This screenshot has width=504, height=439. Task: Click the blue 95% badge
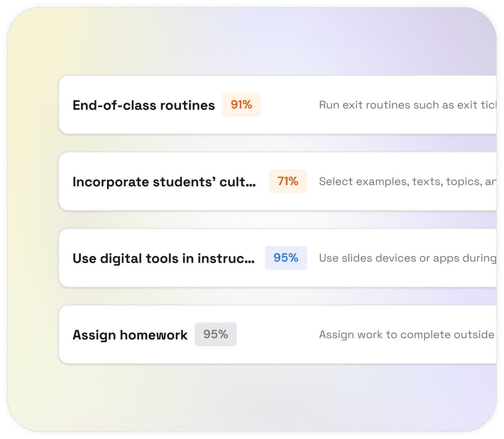point(286,258)
